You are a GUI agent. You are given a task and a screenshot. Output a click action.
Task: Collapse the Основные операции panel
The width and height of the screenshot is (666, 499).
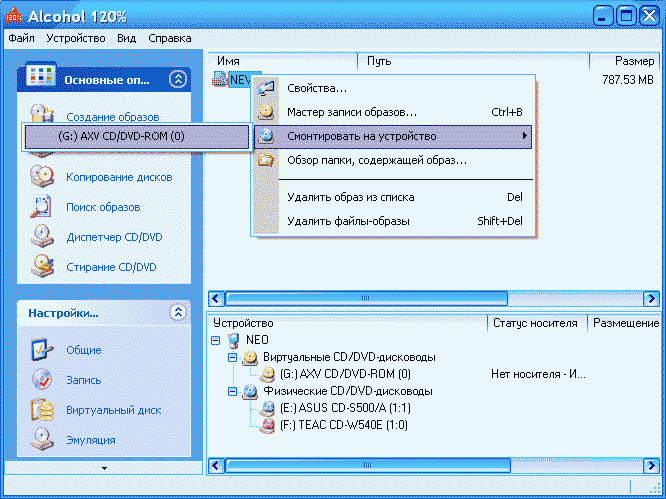click(x=178, y=79)
